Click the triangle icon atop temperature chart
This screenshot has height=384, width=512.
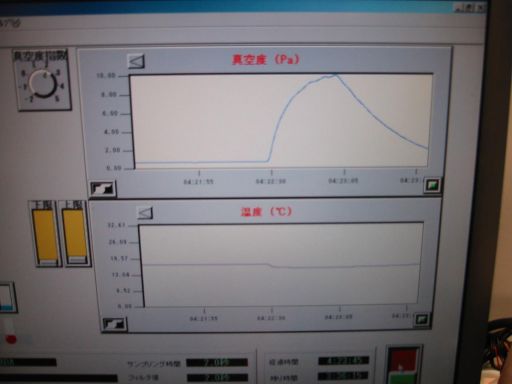coord(145,213)
